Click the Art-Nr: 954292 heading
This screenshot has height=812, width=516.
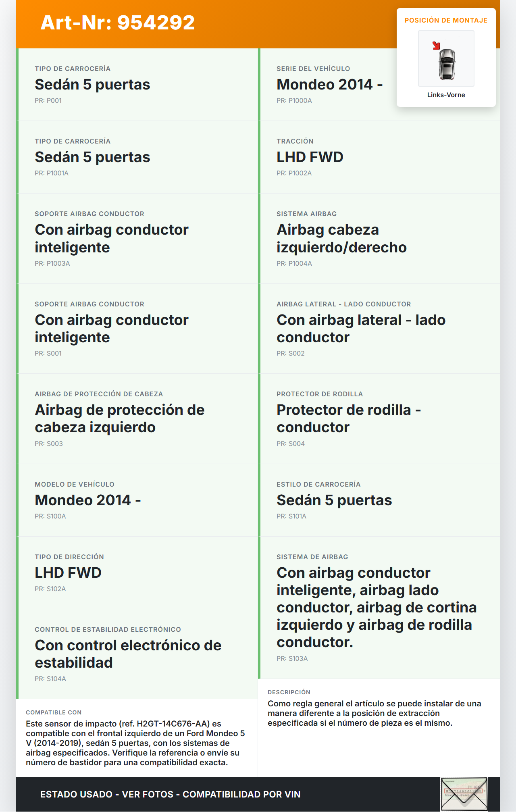click(x=118, y=23)
